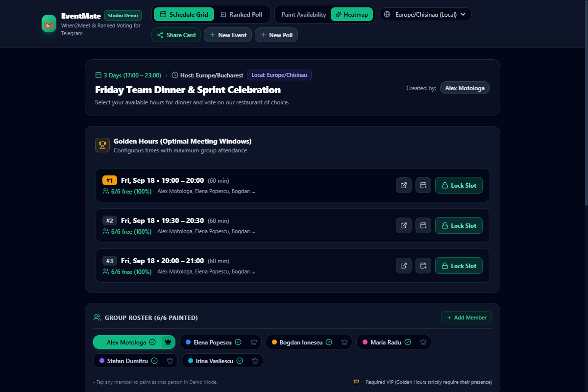588x392 pixels.
Task: Click Bogdan Ionescu's orange color dot
Action: pos(274,342)
